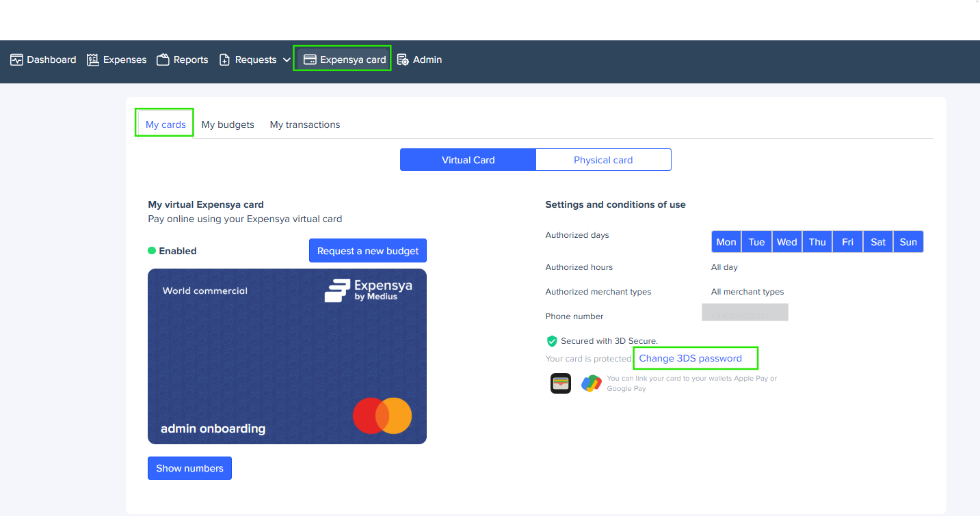The height and width of the screenshot is (516, 980).
Task: Click the 'Authorized hours' label
Action: pyautogui.click(x=579, y=267)
